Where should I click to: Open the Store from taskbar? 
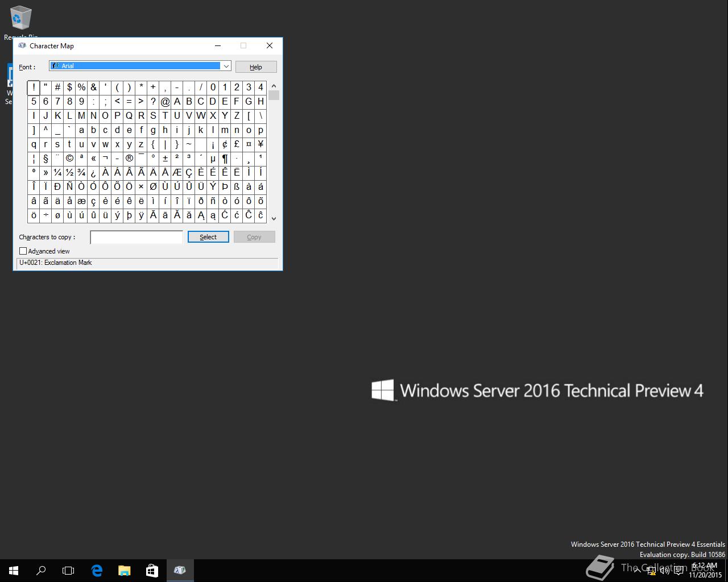(152, 571)
